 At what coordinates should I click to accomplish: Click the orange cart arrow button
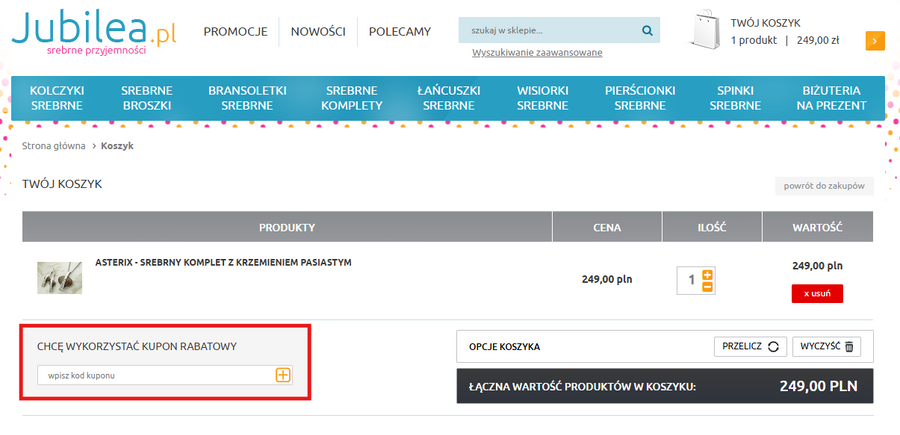pyautogui.click(x=875, y=41)
